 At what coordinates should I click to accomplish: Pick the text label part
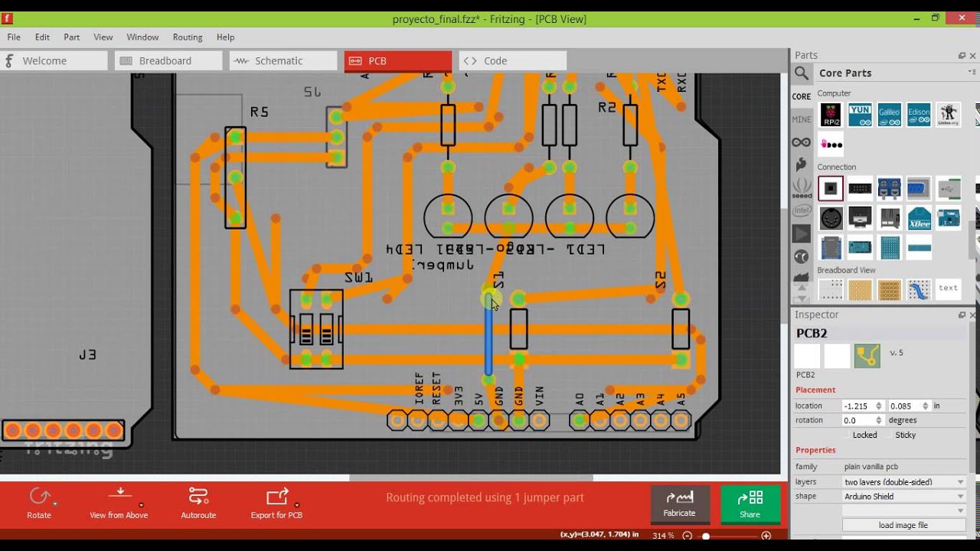[x=948, y=289]
